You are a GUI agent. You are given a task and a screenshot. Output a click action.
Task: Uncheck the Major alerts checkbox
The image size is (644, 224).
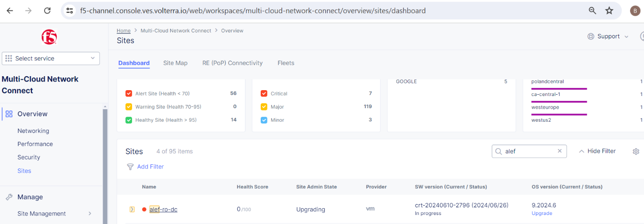point(264,107)
